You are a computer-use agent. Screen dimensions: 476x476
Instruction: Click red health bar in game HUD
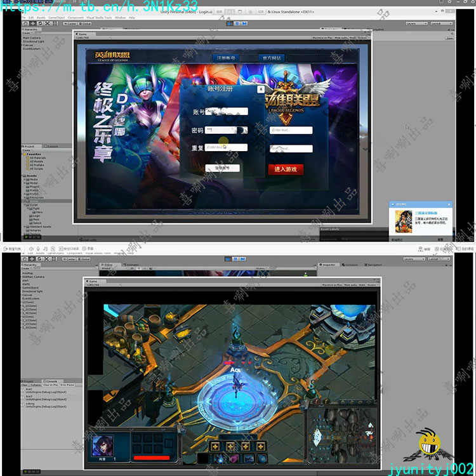tap(152, 458)
